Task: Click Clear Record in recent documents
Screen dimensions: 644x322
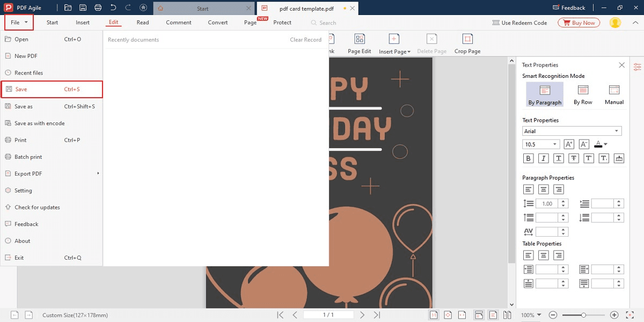Action: [306, 40]
